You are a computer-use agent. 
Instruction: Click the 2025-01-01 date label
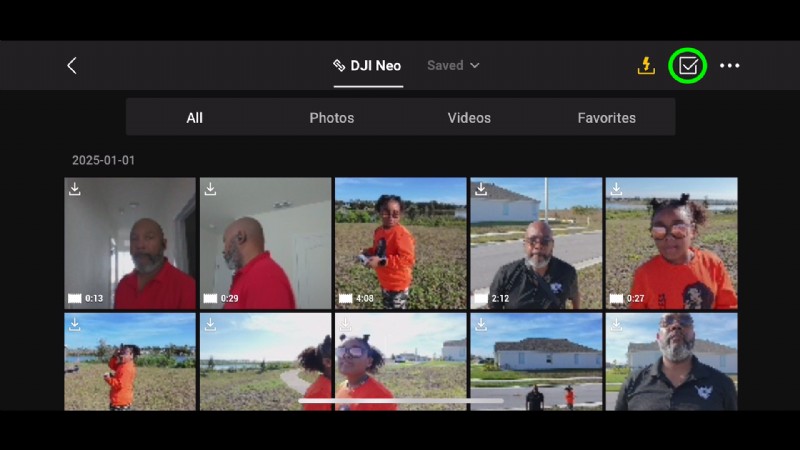pos(104,160)
